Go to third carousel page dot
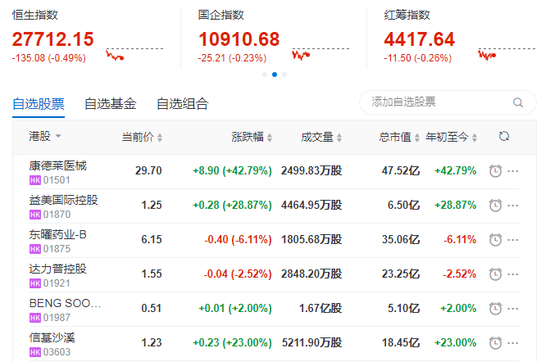 [284, 74]
